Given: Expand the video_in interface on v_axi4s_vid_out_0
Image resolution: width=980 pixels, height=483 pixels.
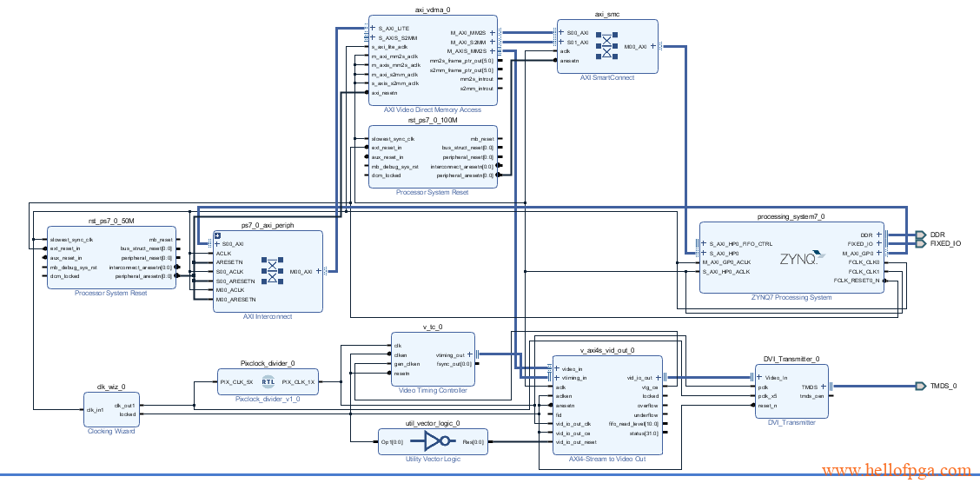Looking at the screenshot, I should (x=558, y=369).
